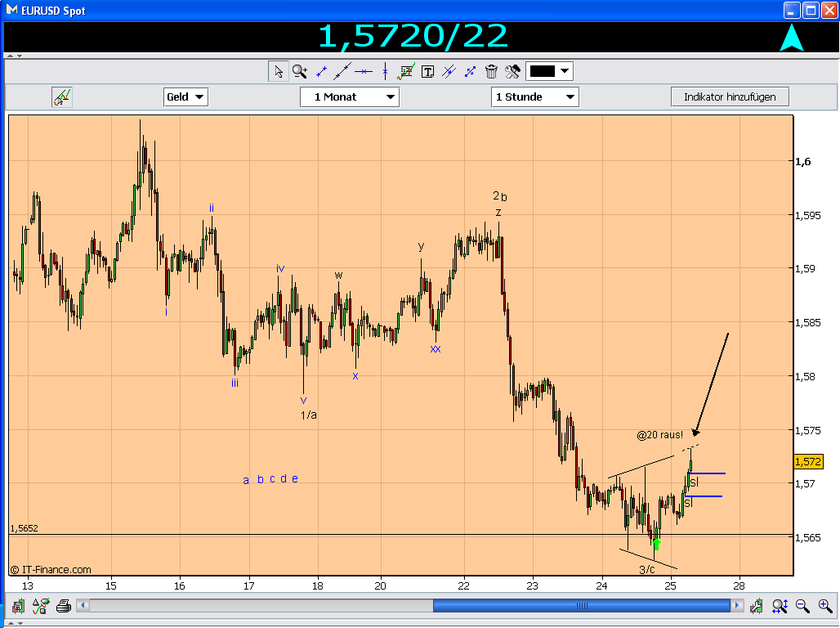Open the black drawing color dropdown
The image size is (840, 628).
click(550, 71)
